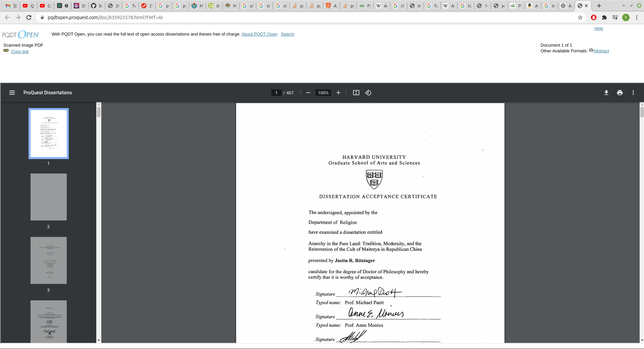This screenshot has width=644, height=349.
Task: Close the active ProQuest tab
Action: [586, 6]
